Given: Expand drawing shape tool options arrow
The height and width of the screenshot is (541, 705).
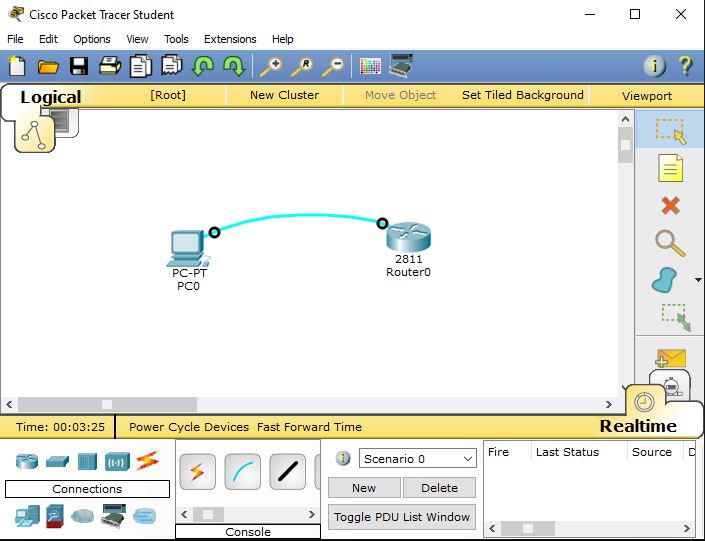Looking at the screenshot, I should [x=698, y=280].
